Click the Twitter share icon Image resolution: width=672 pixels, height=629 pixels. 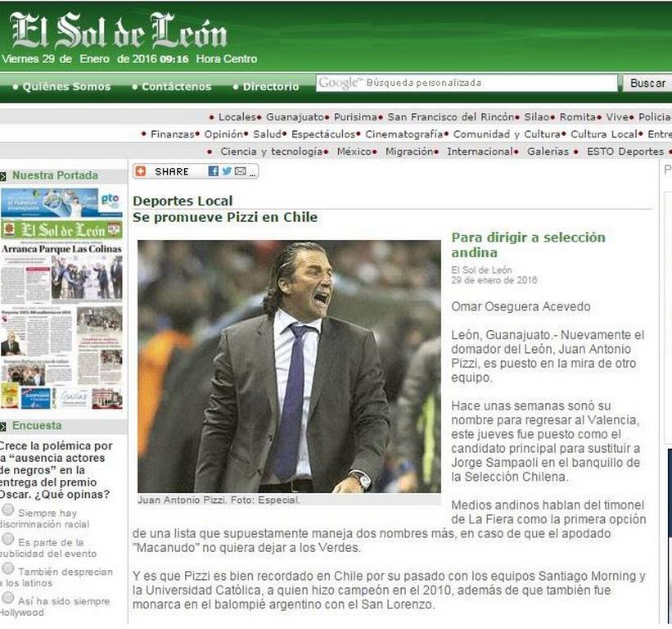227,171
